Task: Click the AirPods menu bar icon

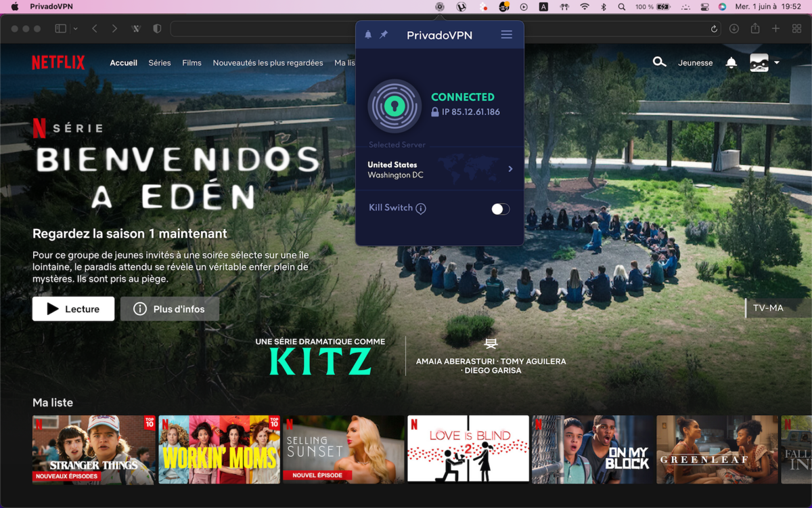Action: (564, 7)
